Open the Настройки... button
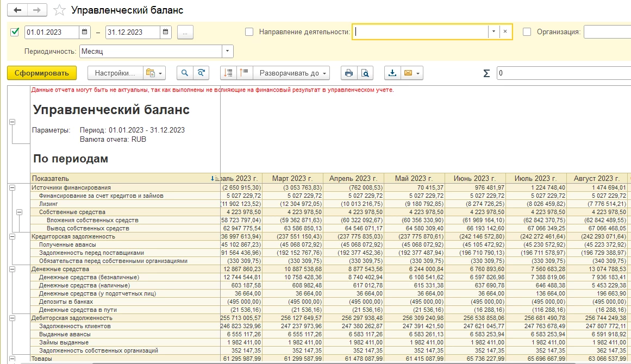Viewport: 631px width, 364px height. pyautogui.click(x=114, y=73)
